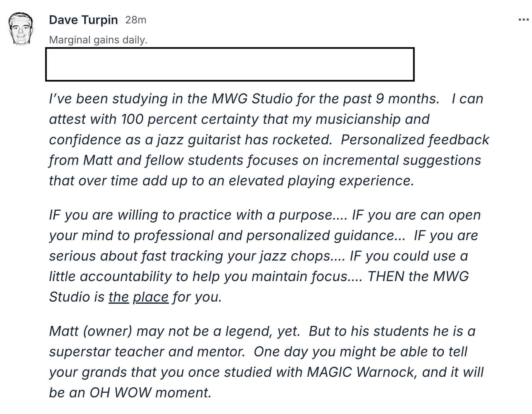Click the phrase 'superstar teacher and mentor'
The width and height of the screenshot is (532, 414).
tap(147, 352)
